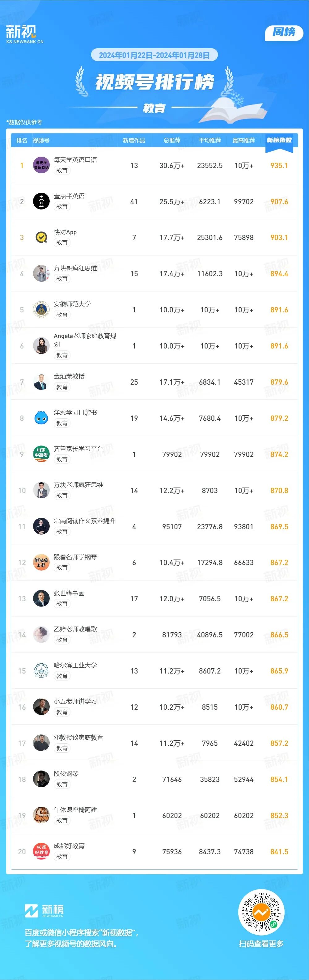The image size is (309, 980).
Task: Click the 齐鲁家长学习平台 green avatar icon
Action: pos(41,454)
